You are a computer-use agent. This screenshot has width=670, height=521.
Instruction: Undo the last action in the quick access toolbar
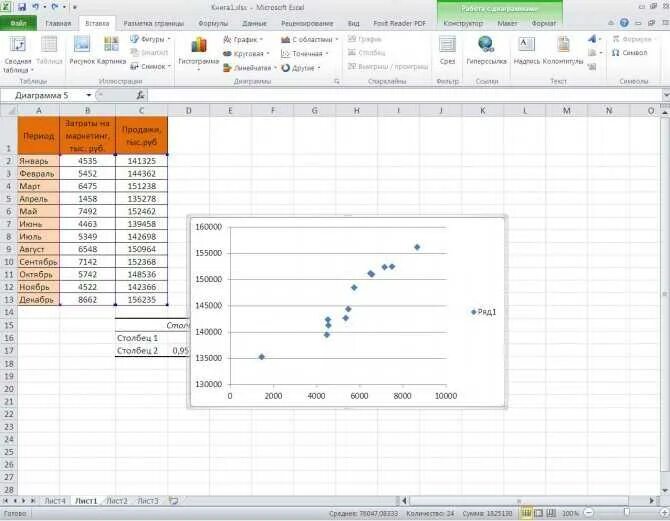[36, 7]
